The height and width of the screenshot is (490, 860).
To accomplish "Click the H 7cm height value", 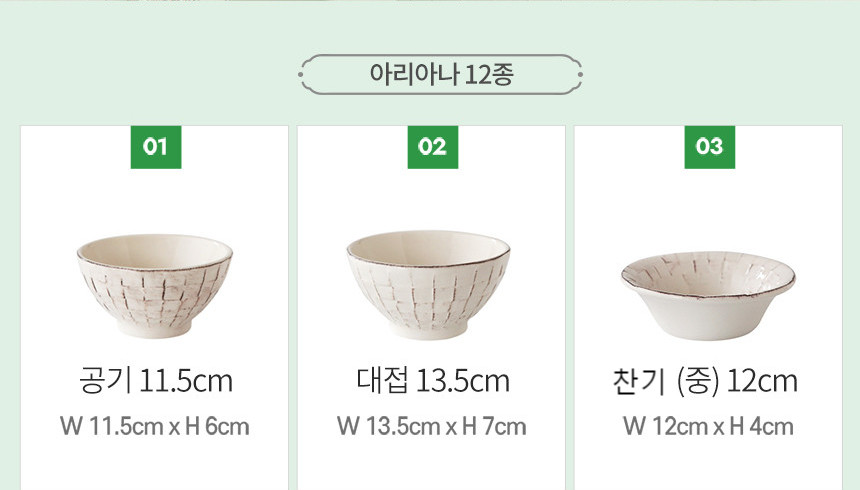I will [496, 427].
